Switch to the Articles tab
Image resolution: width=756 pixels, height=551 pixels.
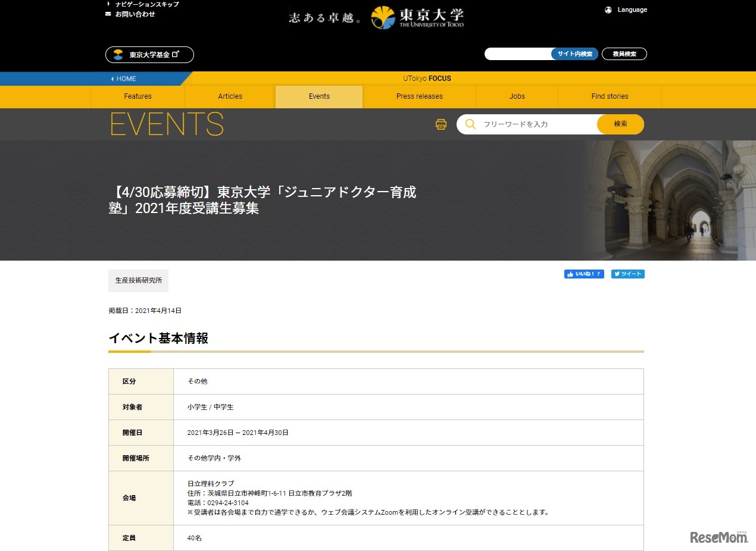[230, 96]
